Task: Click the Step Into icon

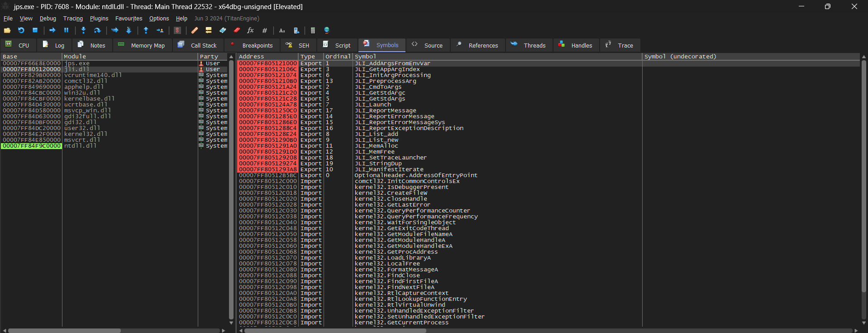Action: [x=83, y=30]
